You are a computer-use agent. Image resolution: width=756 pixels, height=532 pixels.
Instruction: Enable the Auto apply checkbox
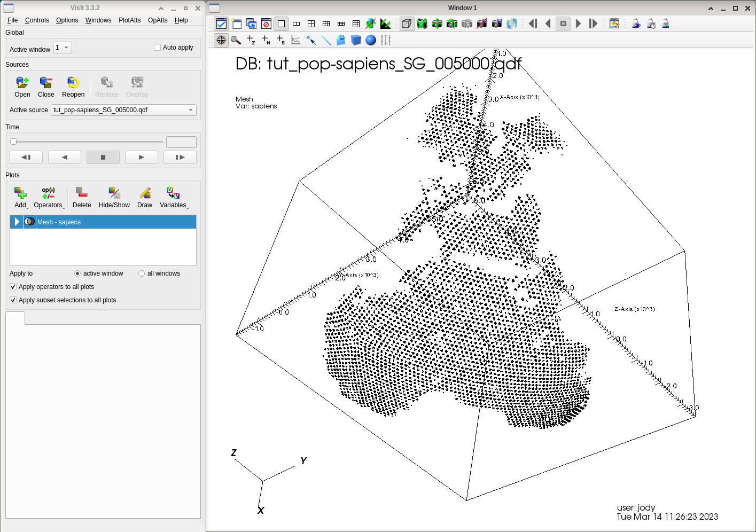[x=158, y=48]
